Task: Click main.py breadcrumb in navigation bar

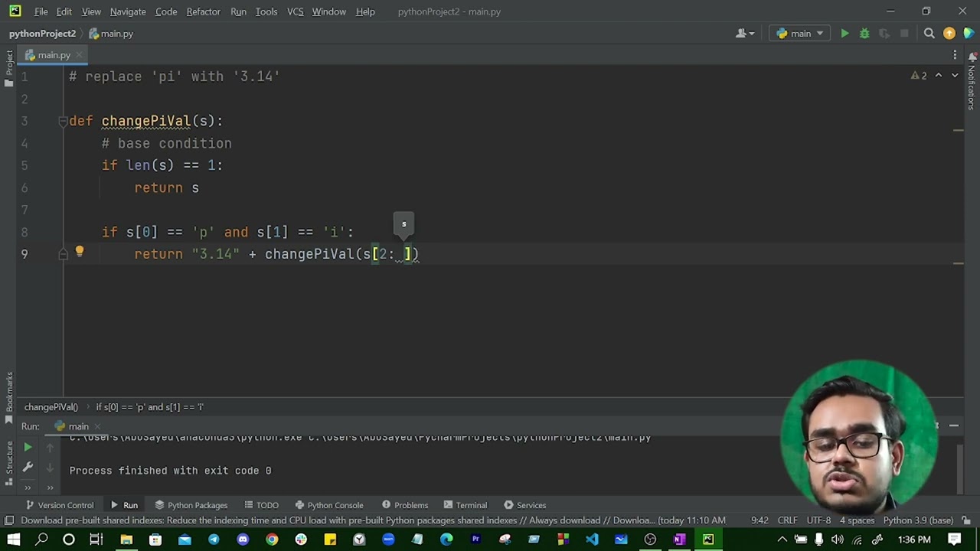Action: 111,34
